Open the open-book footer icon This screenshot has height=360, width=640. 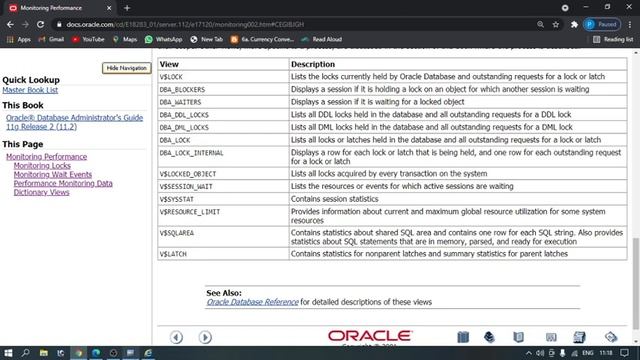coord(518,337)
